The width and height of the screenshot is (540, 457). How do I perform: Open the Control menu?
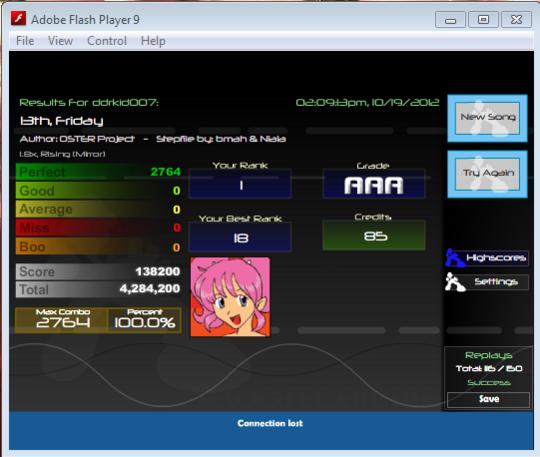point(107,41)
